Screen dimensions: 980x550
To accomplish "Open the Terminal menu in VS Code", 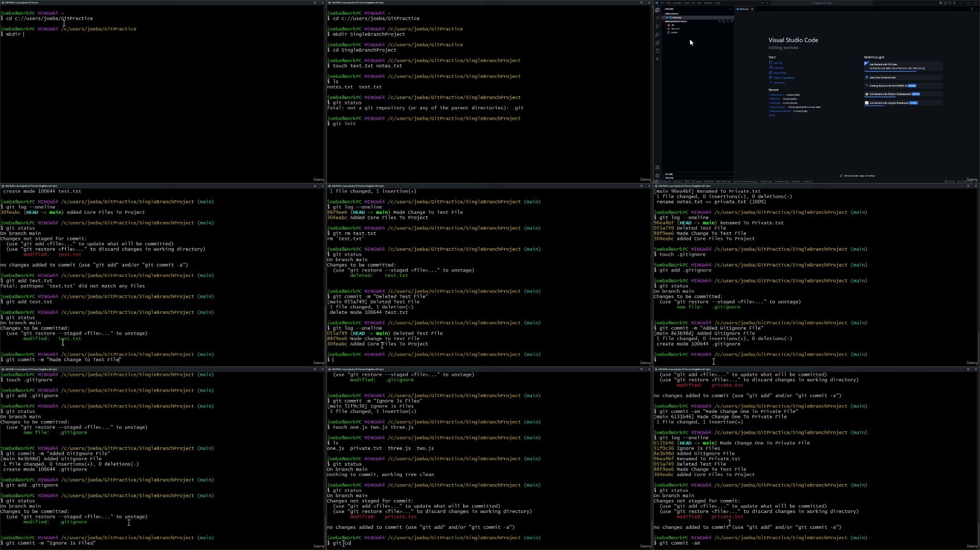I will (x=708, y=3).
